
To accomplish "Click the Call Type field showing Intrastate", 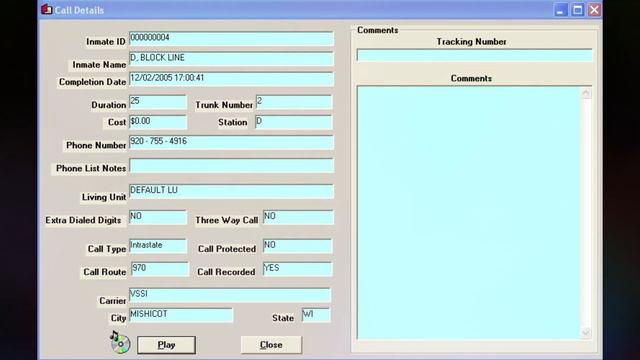I will (x=158, y=246).
